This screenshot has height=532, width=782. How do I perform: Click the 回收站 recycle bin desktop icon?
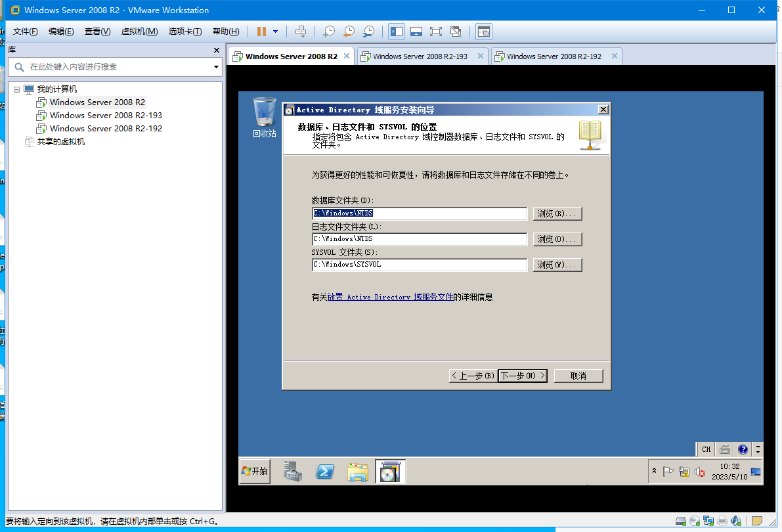(x=265, y=118)
